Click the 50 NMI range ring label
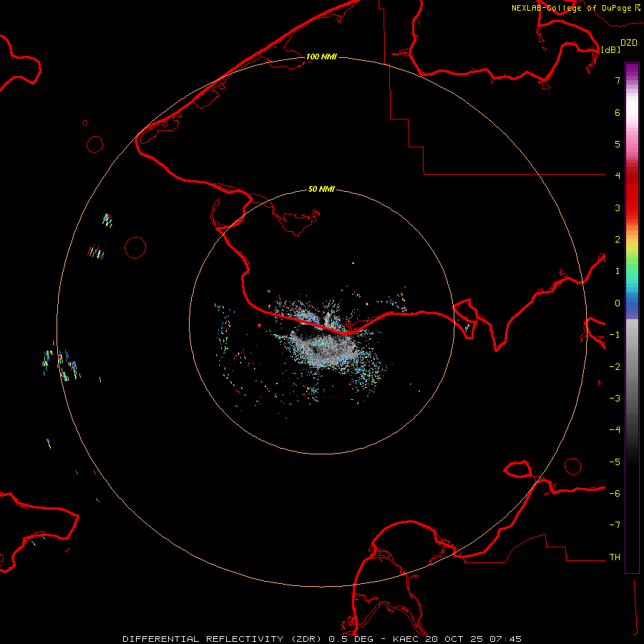 pyautogui.click(x=321, y=189)
